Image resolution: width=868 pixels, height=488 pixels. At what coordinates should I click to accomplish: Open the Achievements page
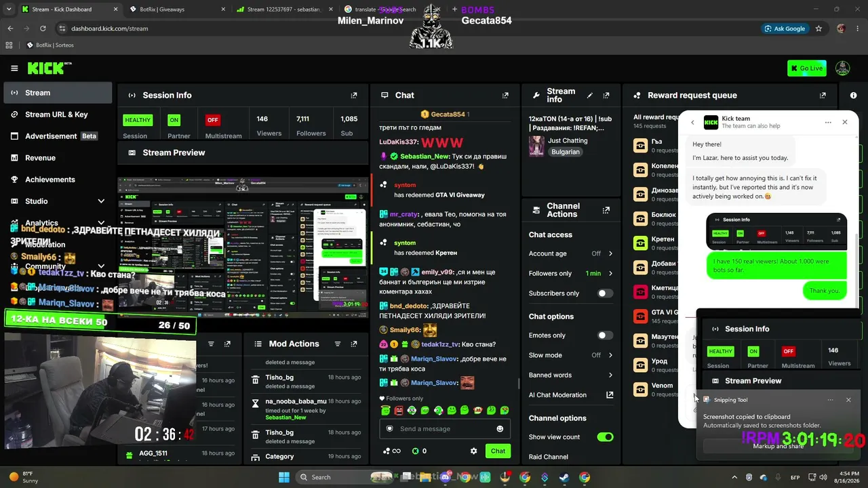(58, 180)
